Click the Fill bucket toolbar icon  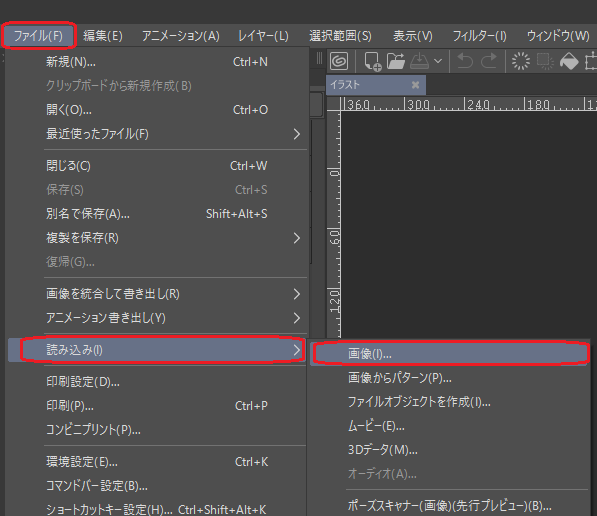(569, 61)
